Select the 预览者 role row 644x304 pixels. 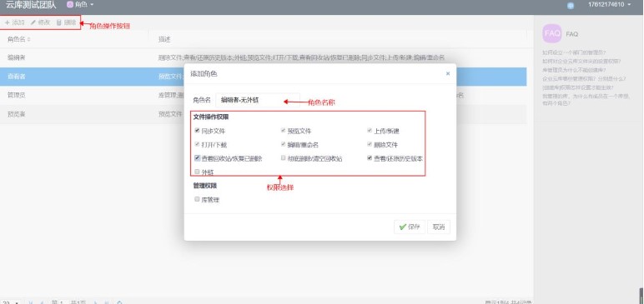point(264,114)
